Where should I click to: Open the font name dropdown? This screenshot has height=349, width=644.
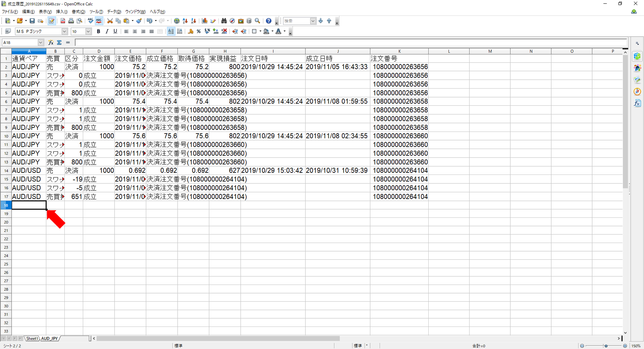[64, 31]
